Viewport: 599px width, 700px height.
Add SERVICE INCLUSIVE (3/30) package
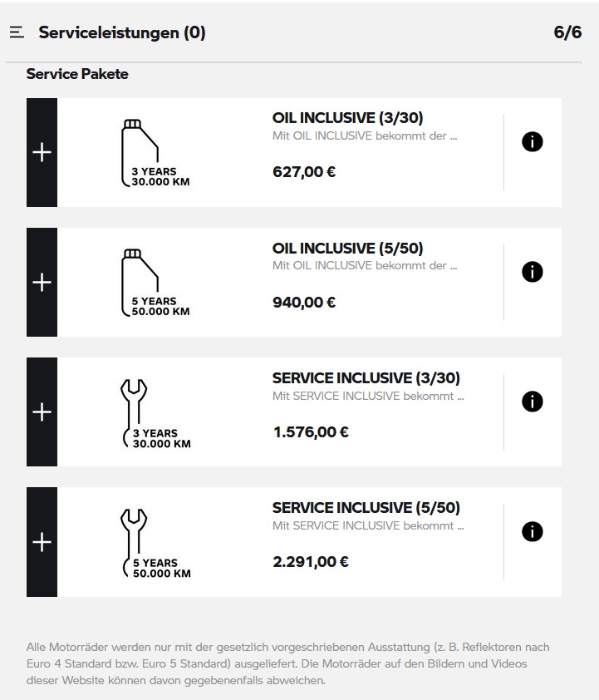42,412
